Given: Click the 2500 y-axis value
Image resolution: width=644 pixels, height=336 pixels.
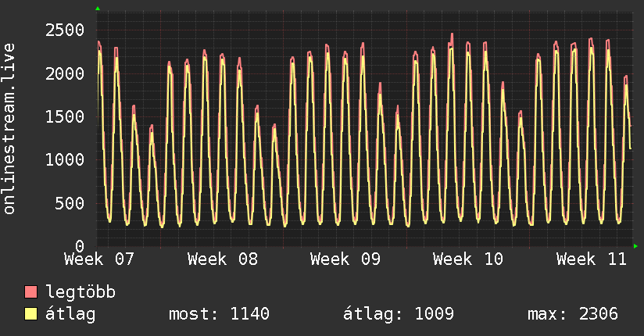Looking at the screenshot, I should coord(65,30).
